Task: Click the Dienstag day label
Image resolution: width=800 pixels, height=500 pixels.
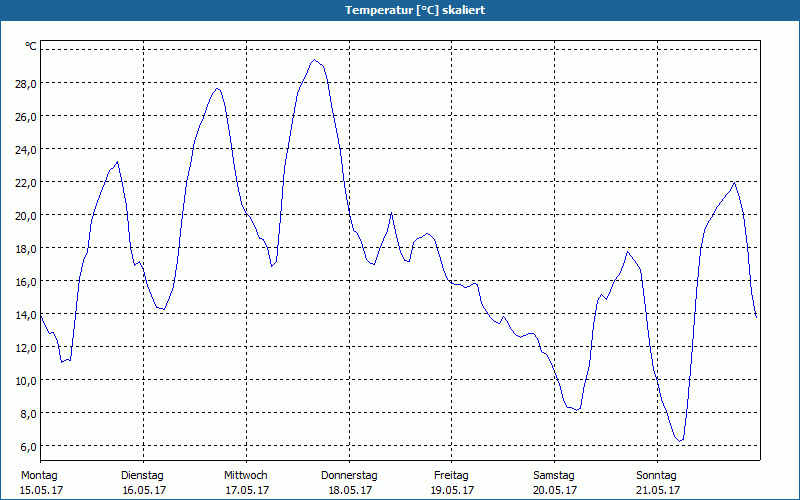Action: pyautogui.click(x=142, y=476)
